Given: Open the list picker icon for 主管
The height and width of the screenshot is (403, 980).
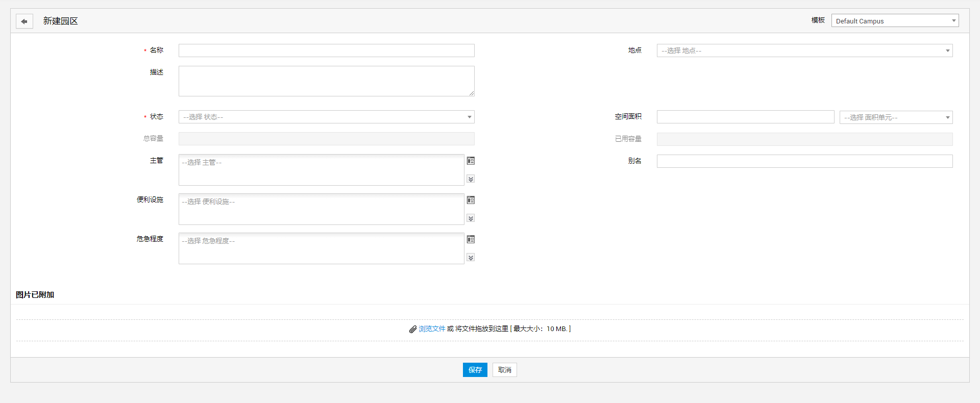Looking at the screenshot, I should (471, 161).
